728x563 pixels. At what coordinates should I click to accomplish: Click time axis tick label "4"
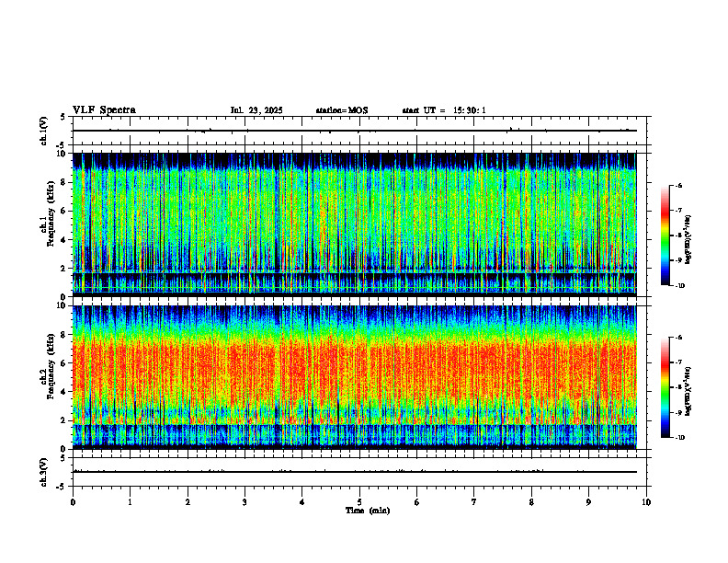[x=302, y=502]
